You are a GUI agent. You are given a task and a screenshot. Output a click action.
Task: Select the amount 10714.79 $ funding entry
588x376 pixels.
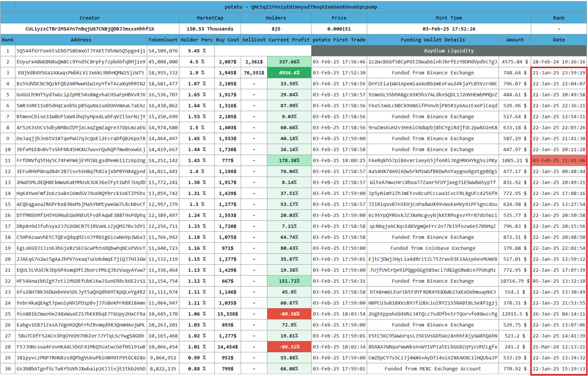pos(515,281)
